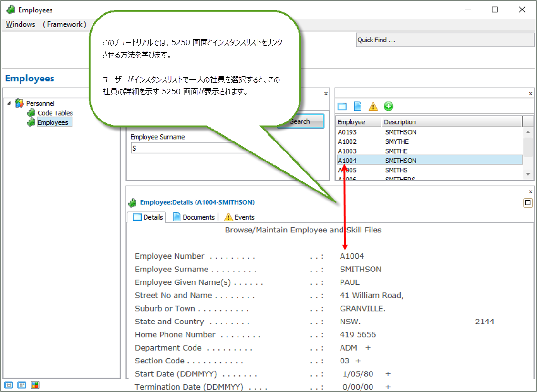The height and width of the screenshot is (392, 537).
Task: Select Personnel in the navigation tree
Action: (40, 103)
